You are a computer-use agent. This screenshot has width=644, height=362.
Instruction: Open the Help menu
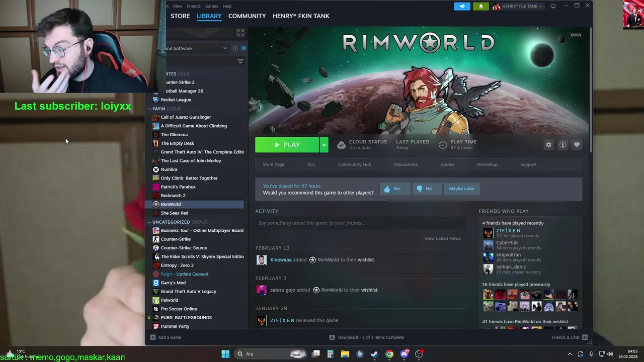pos(227,6)
